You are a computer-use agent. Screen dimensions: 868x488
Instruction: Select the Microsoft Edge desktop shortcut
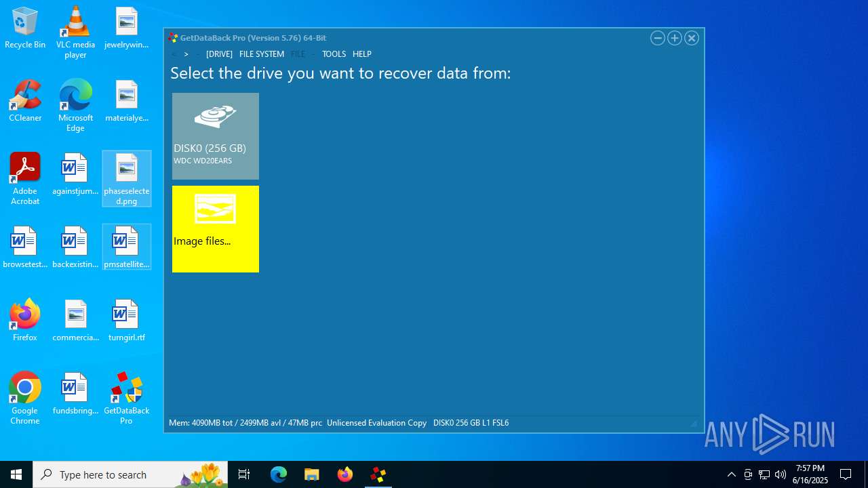click(75, 106)
